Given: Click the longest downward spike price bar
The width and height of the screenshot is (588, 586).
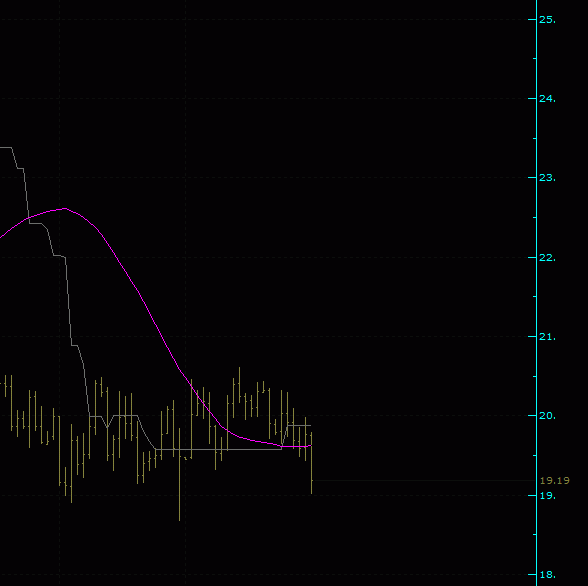Looking at the screenshot, I should click(x=179, y=474).
